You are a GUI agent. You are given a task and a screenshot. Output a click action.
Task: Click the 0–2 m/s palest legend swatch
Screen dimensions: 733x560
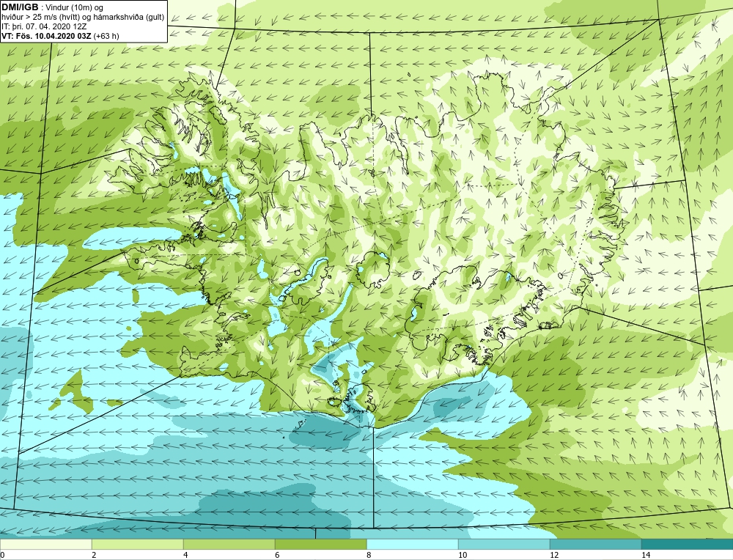click(x=45, y=544)
